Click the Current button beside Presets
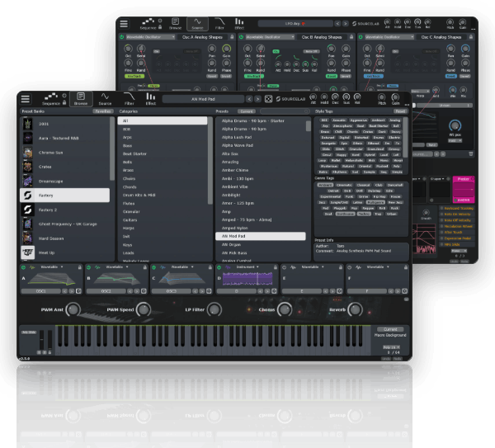 pyautogui.click(x=247, y=111)
